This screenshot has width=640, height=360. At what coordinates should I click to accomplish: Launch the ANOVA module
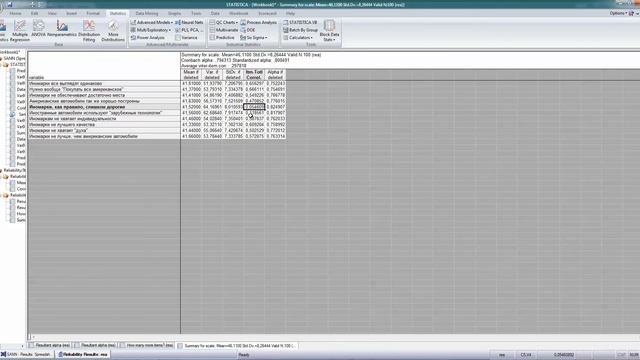(39, 29)
